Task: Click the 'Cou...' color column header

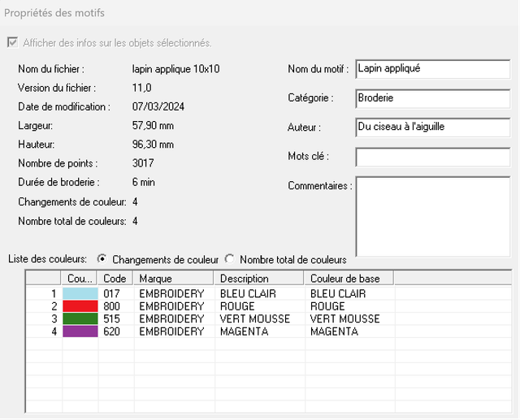Action: [x=80, y=279]
